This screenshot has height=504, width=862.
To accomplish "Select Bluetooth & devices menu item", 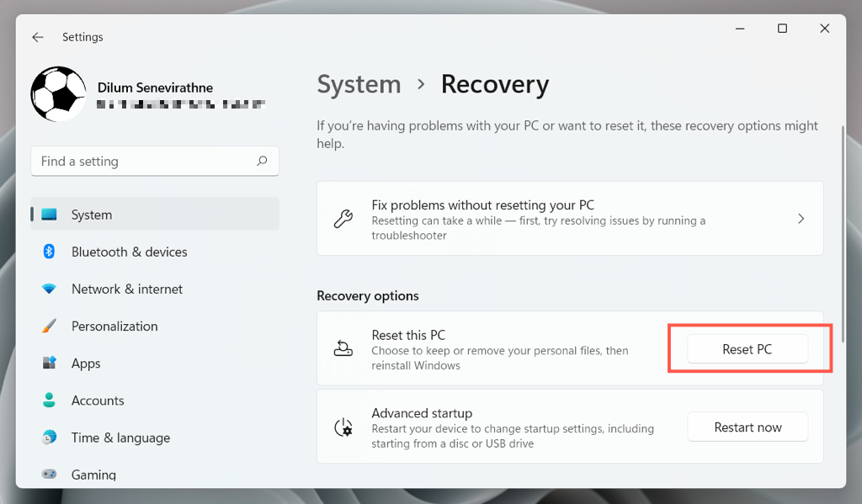I will point(129,252).
